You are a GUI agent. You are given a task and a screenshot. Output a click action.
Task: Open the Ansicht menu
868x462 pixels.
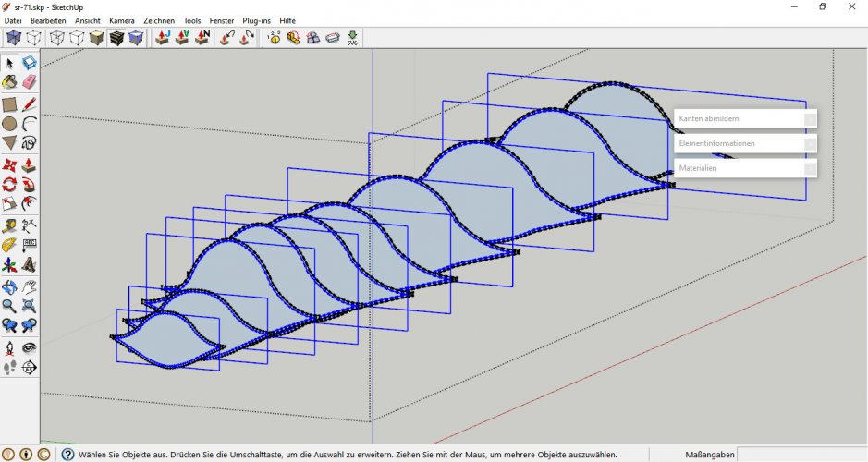88,20
